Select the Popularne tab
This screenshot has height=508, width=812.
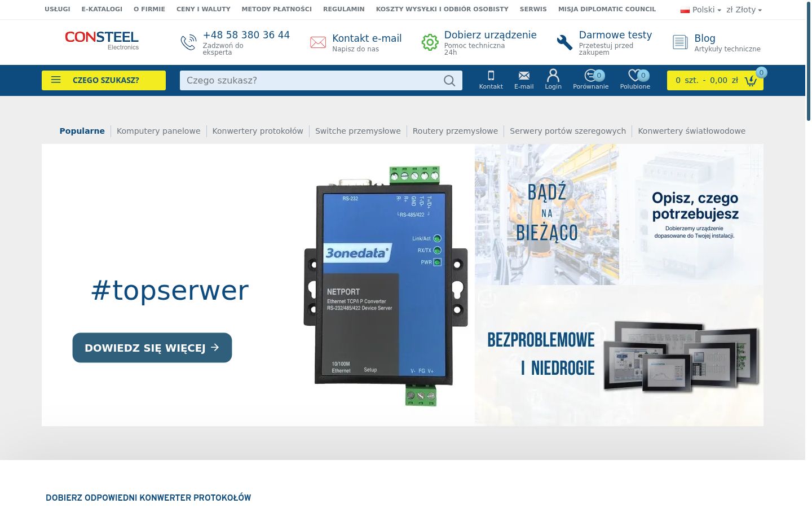(x=82, y=131)
